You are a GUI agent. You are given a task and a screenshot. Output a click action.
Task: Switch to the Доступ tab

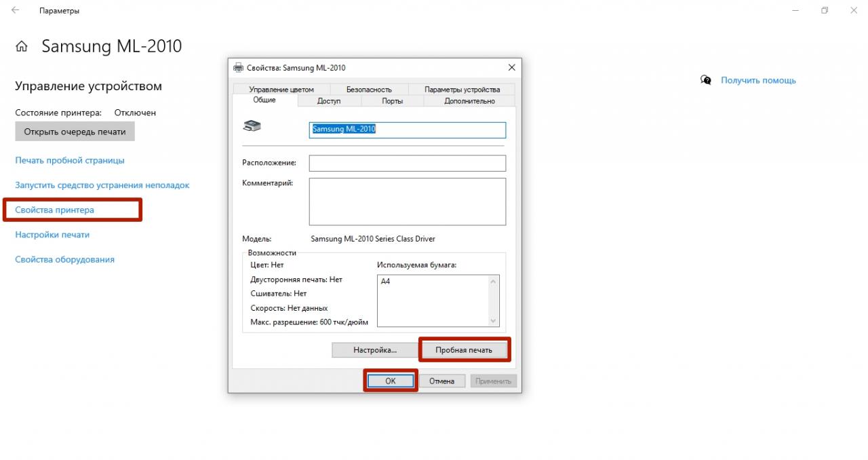tap(329, 101)
